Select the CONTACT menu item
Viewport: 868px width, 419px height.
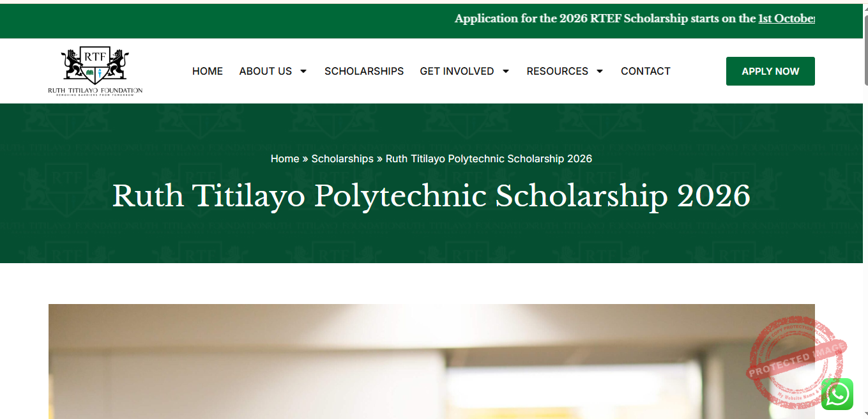(645, 71)
